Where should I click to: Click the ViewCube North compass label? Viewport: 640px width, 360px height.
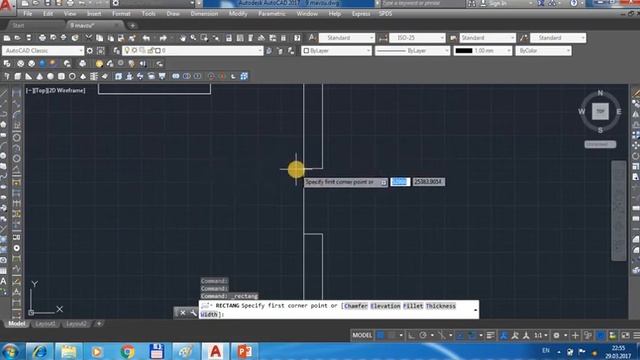pyautogui.click(x=600, y=93)
